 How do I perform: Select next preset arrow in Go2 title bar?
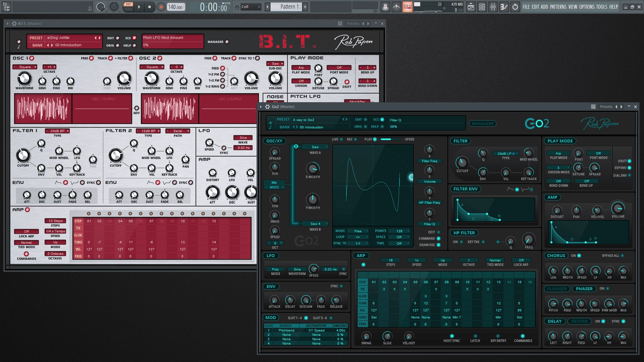pos(622,107)
